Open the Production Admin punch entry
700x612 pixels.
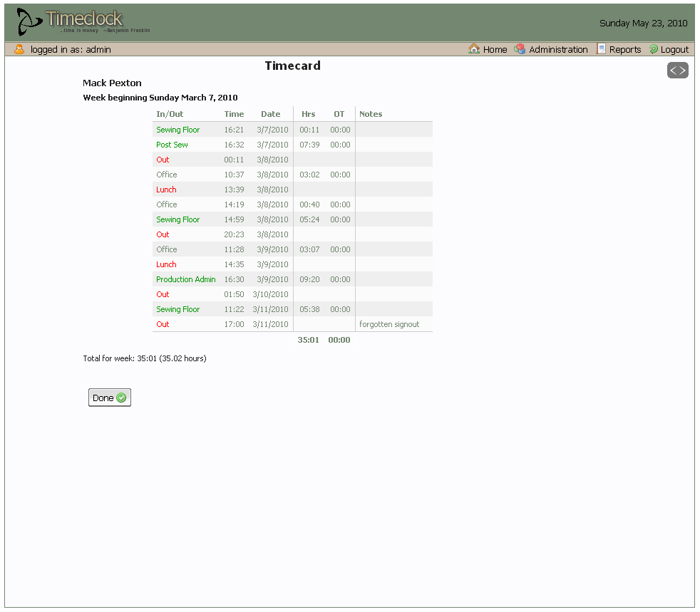click(x=185, y=279)
